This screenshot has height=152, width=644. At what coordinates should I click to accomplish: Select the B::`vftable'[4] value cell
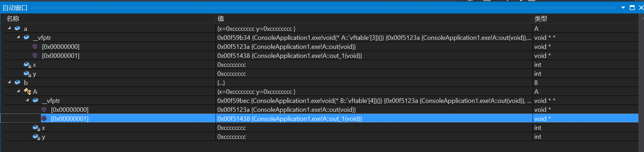click(374, 100)
